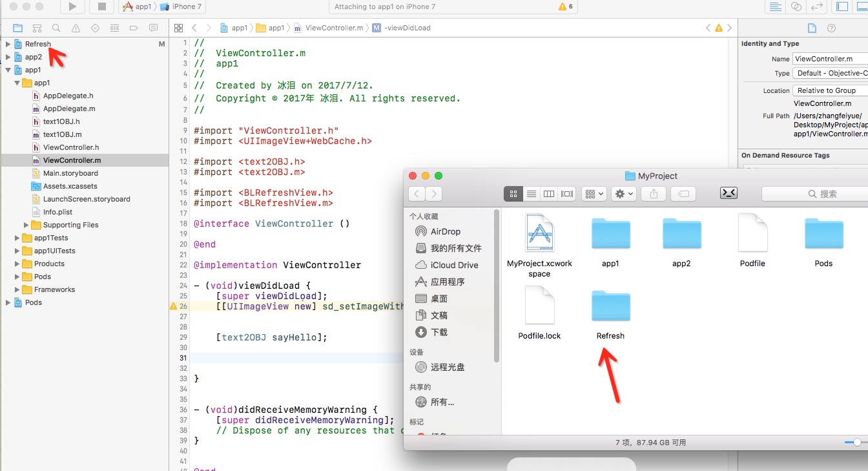This screenshot has width=868, height=471.
Task: Jump to the next issue in the editor
Action: [730, 28]
